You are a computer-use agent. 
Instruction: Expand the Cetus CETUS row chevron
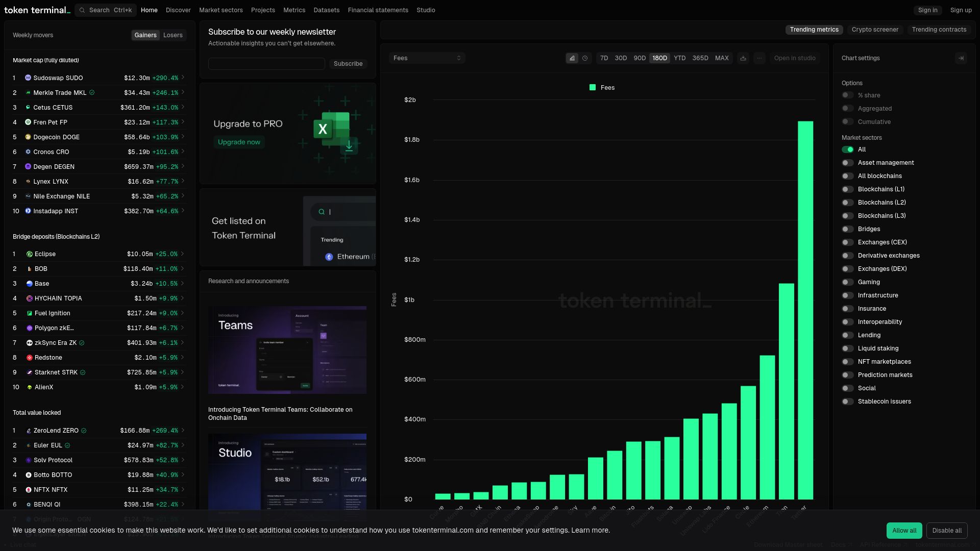tap(183, 107)
